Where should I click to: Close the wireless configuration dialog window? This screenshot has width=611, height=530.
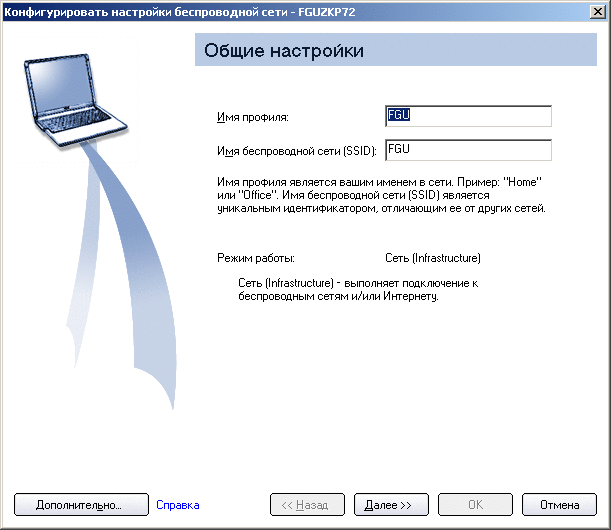pyautogui.click(x=597, y=10)
